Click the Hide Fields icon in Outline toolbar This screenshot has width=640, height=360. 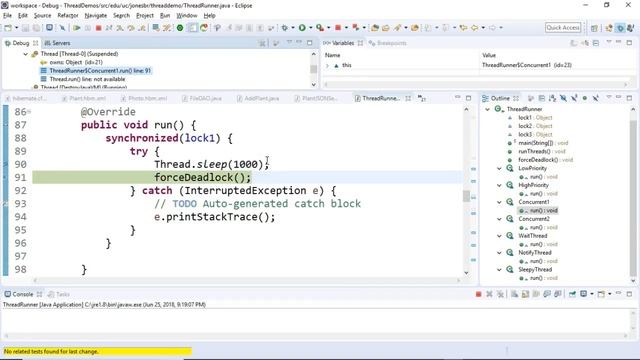[563, 98]
